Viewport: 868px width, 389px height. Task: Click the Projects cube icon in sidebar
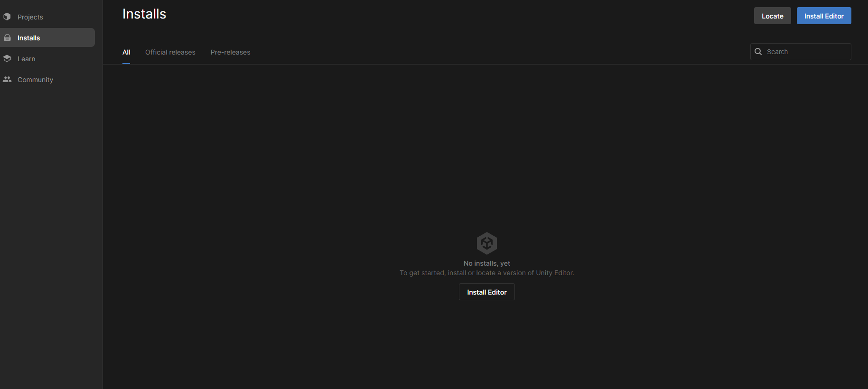(7, 17)
